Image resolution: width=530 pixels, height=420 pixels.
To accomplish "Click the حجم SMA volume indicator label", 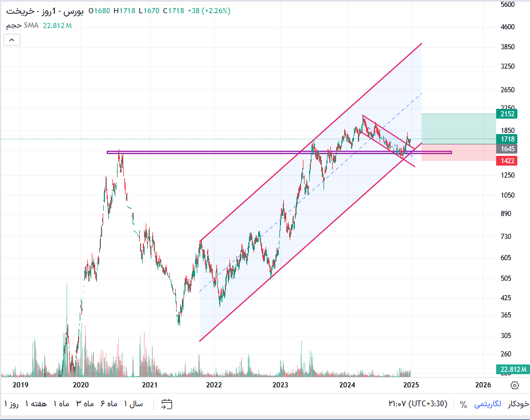I will tap(22, 25).
